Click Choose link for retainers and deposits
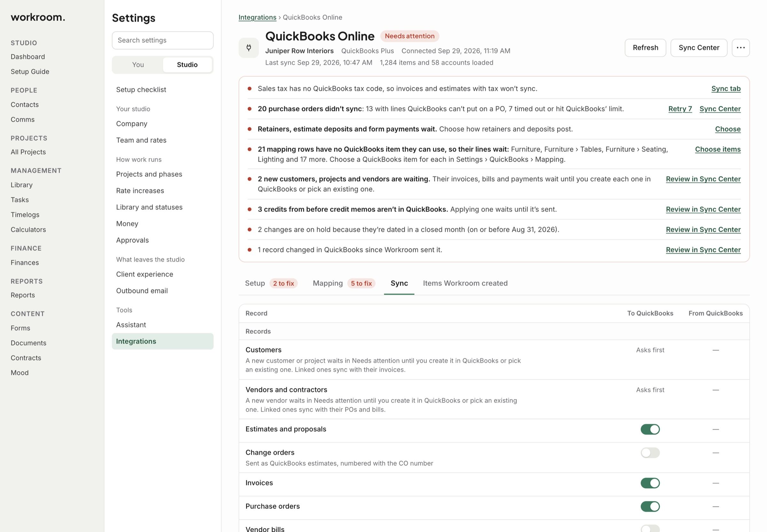Image resolution: width=767 pixels, height=532 pixels. tap(728, 129)
